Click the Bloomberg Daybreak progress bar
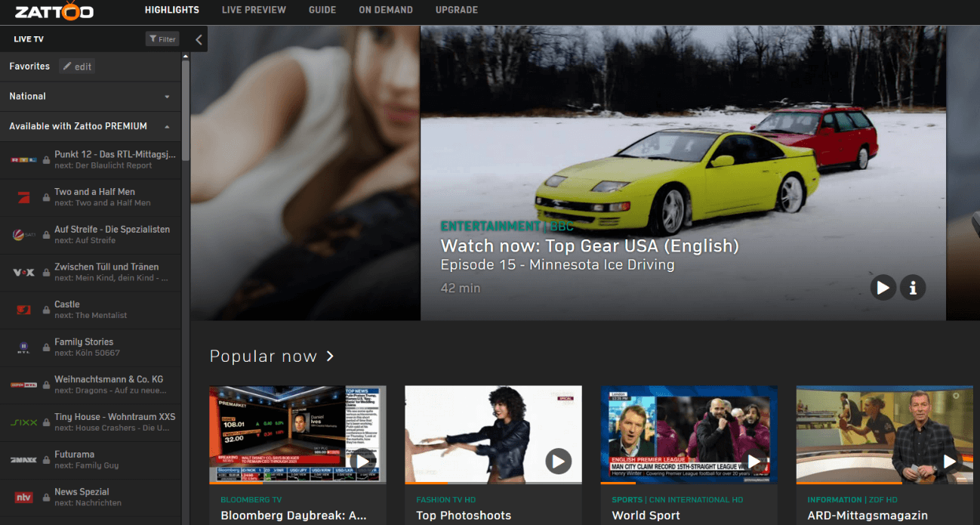The width and height of the screenshot is (980, 525). 297,483
